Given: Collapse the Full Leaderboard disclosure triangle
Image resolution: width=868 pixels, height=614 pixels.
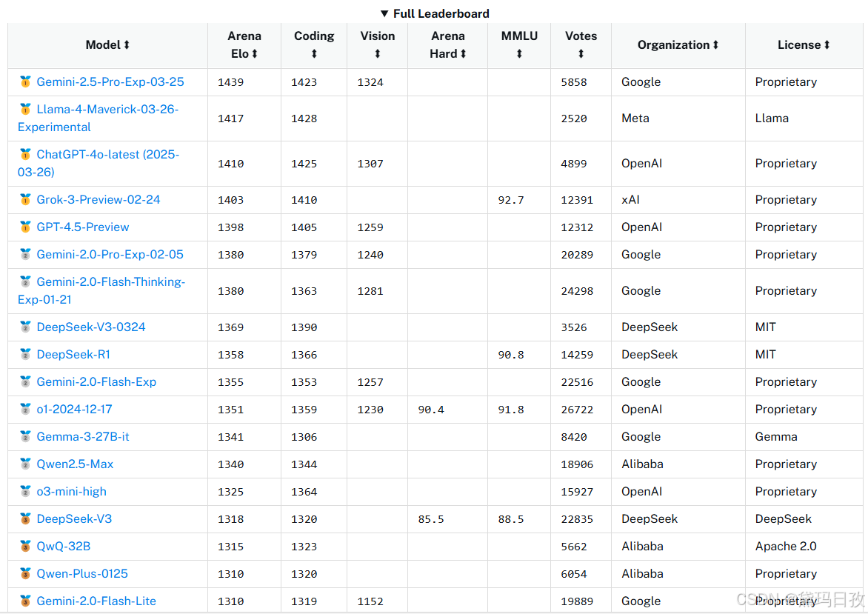Looking at the screenshot, I should point(384,13).
